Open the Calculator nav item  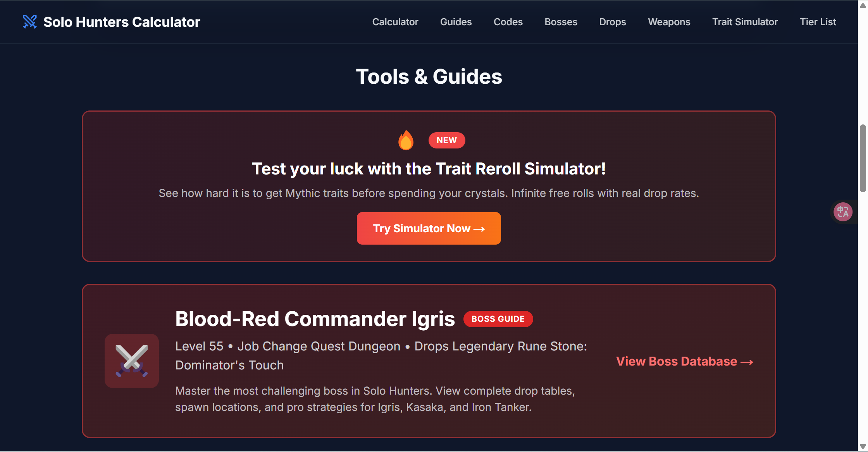[x=395, y=22]
